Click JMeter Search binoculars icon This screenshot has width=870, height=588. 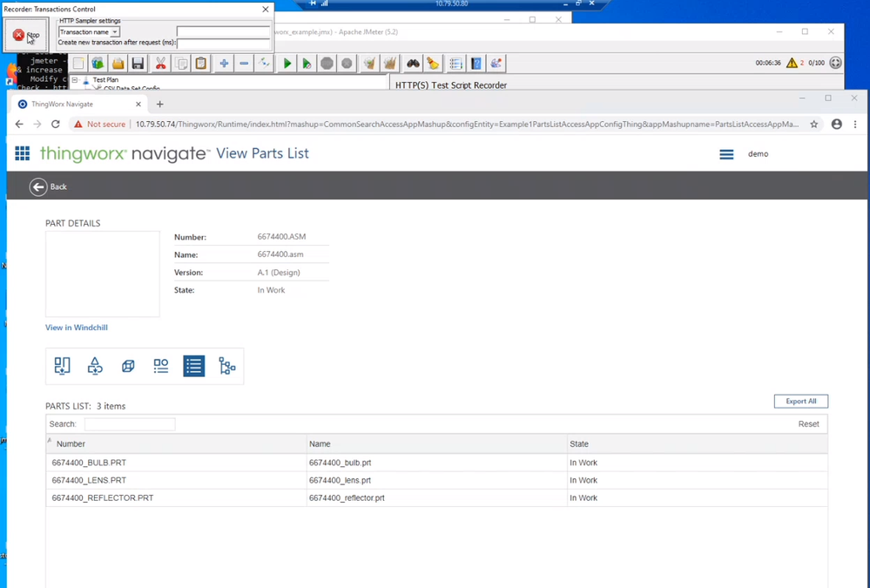click(x=413, y=64)
